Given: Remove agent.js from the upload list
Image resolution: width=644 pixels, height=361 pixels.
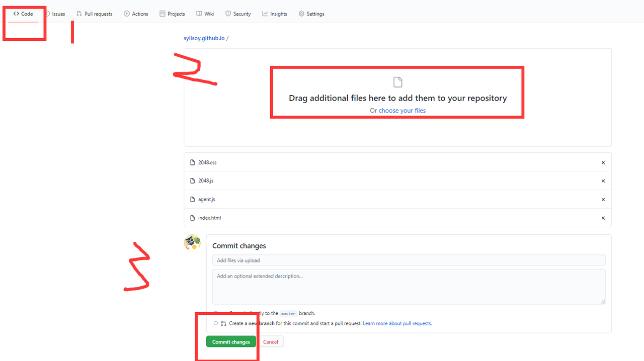Looking at the screenshot, I should [x=603, y=200].
